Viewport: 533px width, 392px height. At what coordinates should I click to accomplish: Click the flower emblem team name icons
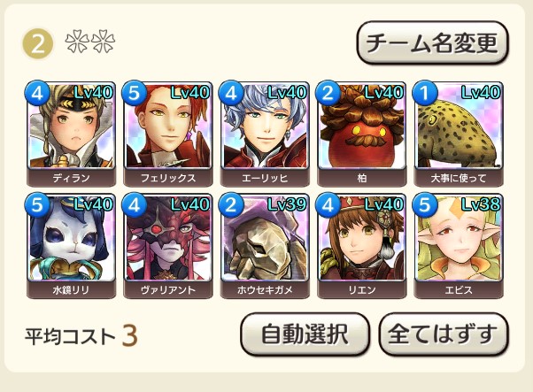pyautogui.click(x=90, y=42)
